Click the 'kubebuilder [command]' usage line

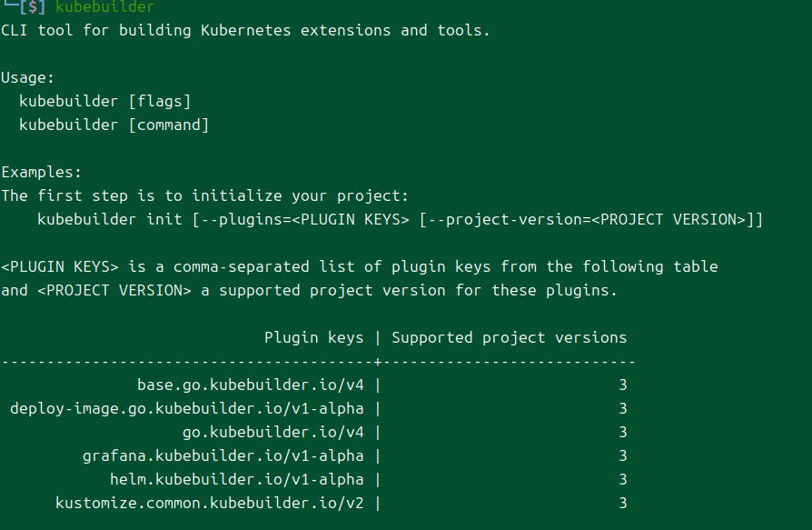[114, 125]
